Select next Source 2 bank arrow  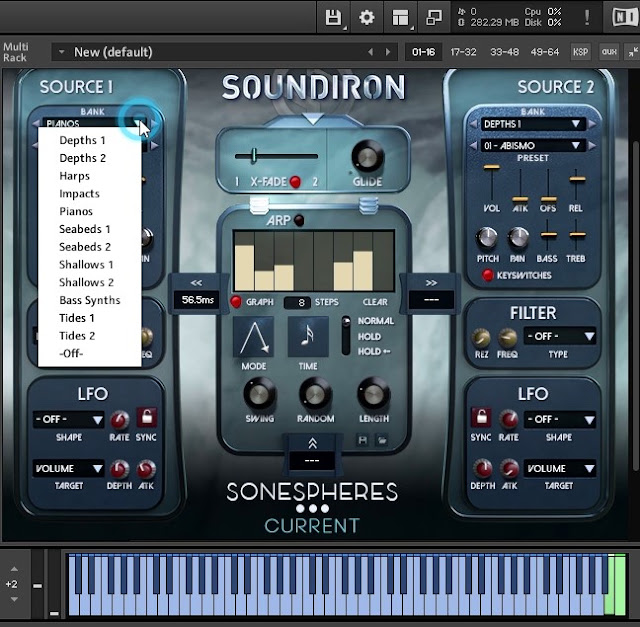click(592, 124)
